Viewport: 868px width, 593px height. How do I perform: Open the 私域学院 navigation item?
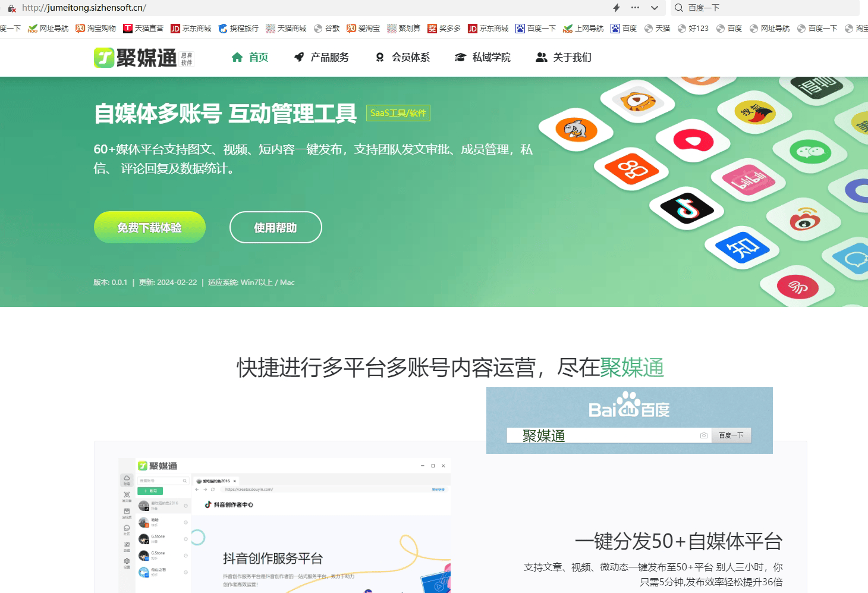pos(483,57)
